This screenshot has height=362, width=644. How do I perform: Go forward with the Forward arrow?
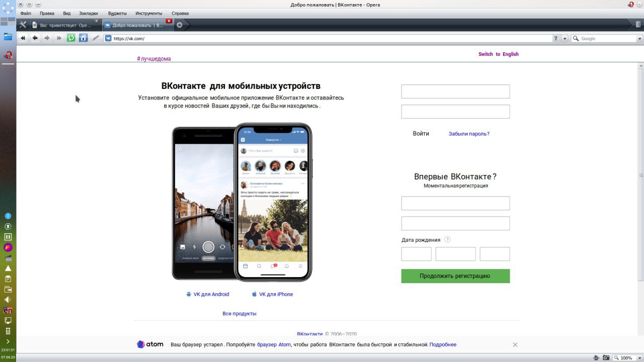[x=47, y=38]
